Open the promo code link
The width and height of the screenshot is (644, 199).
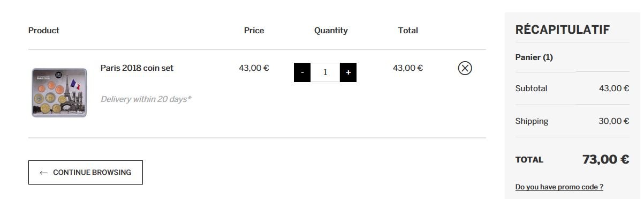559,187
